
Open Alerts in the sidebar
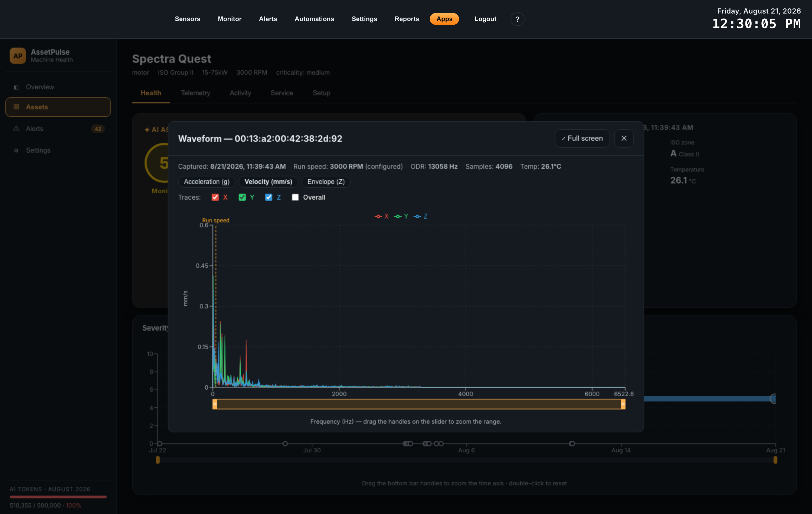click(x=58, y=129)
